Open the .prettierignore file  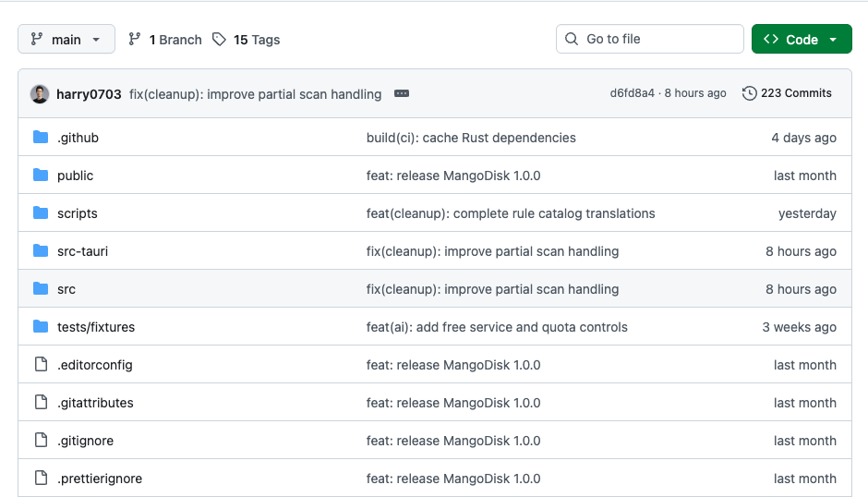tap(100, 479)
